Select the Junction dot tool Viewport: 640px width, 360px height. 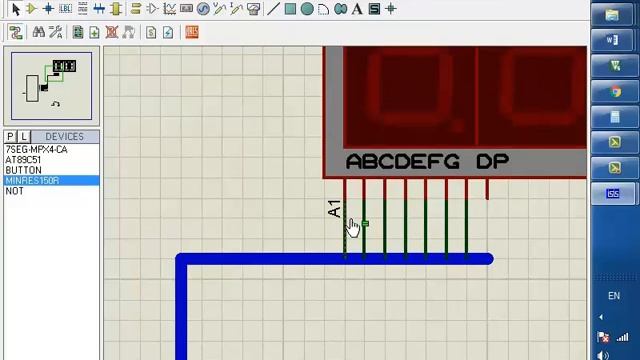(48, 9)
